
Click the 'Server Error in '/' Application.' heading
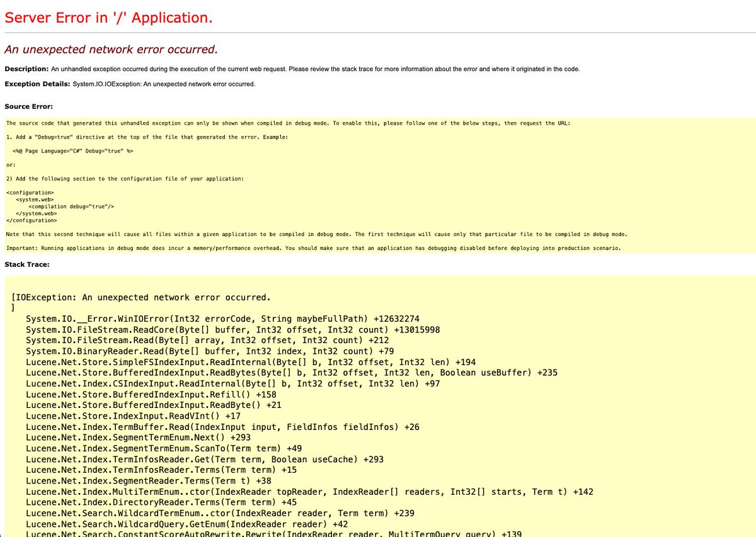[108, 18]
